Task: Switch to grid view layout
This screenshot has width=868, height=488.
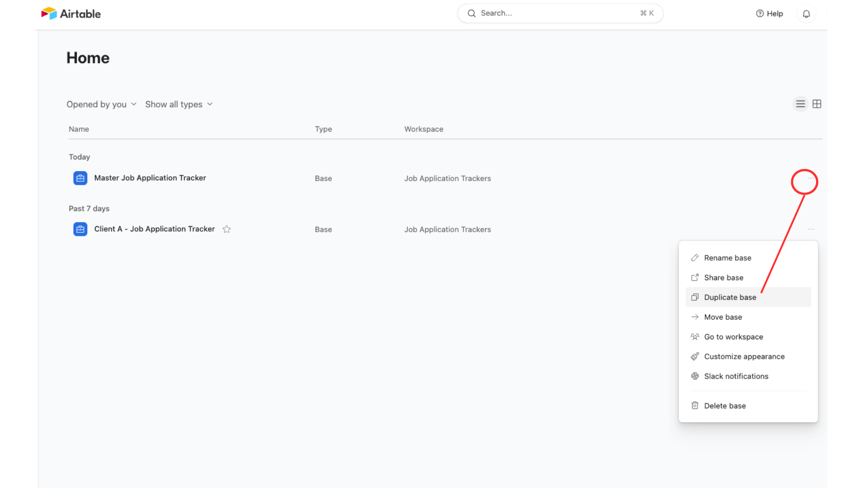Action: [x=817, y=104]
